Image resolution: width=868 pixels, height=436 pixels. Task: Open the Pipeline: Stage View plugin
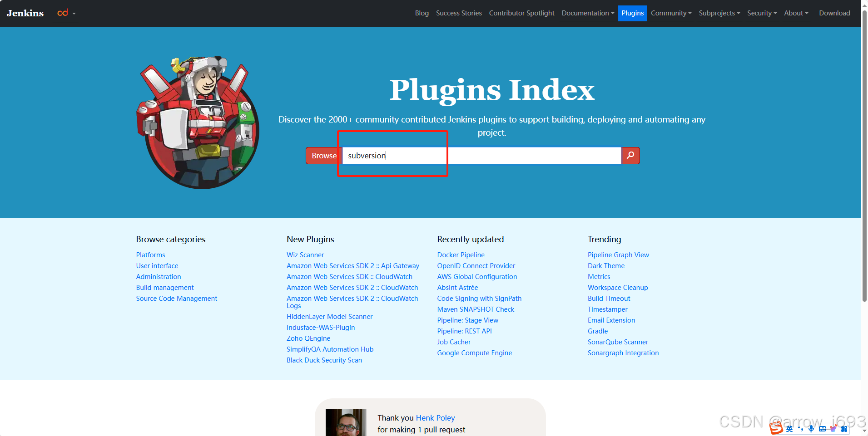467,320
